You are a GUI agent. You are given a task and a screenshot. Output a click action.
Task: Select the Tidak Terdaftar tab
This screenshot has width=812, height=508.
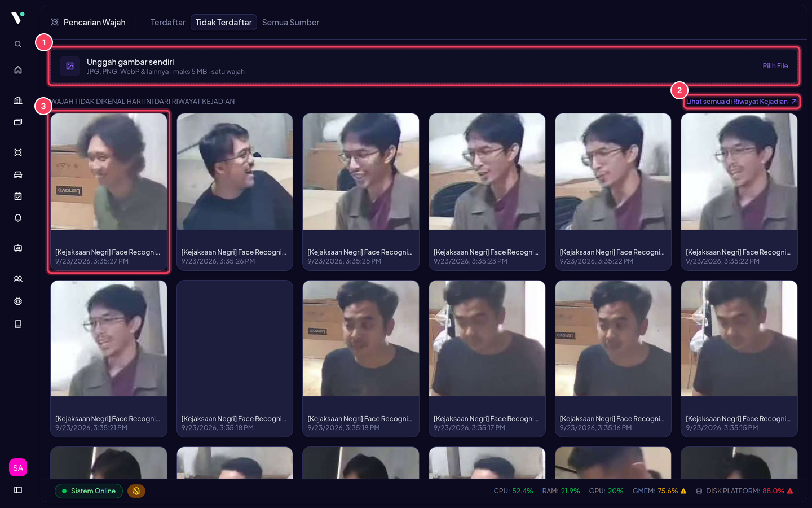tap(224, 23)
